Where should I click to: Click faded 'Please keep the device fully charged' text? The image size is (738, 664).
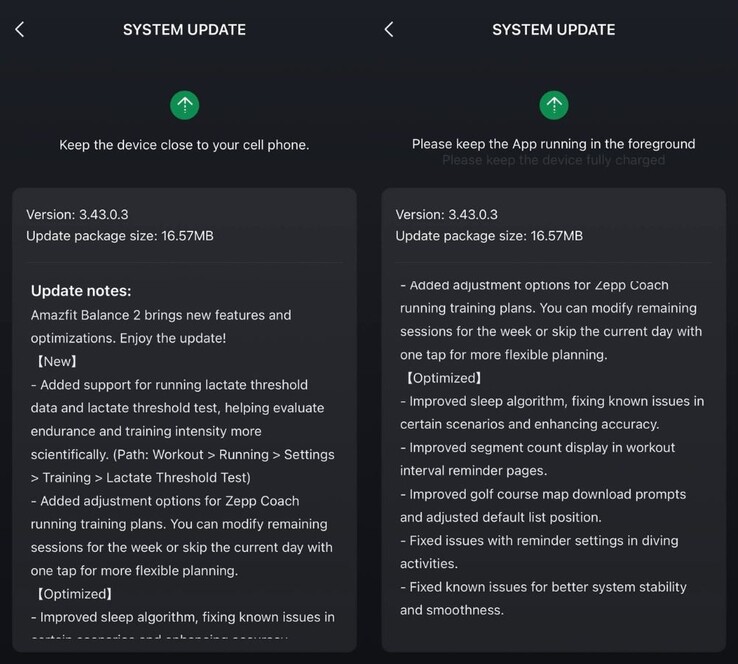coord(553,160)
